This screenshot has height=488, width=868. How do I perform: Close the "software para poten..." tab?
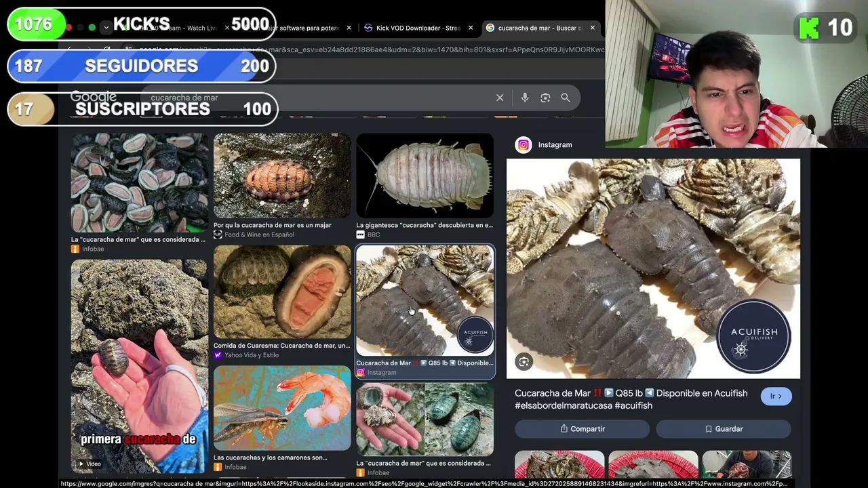pyautogui.click(x=349, y=28)
